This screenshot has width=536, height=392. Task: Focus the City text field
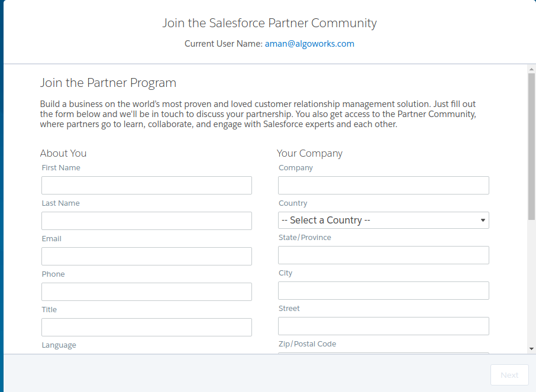[x=383, y=290]
